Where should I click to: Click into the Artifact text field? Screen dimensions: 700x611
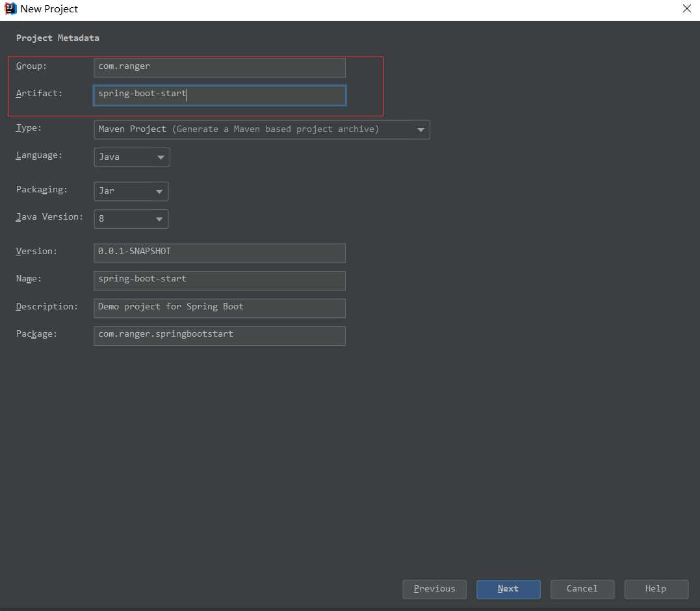click(219, 95)
